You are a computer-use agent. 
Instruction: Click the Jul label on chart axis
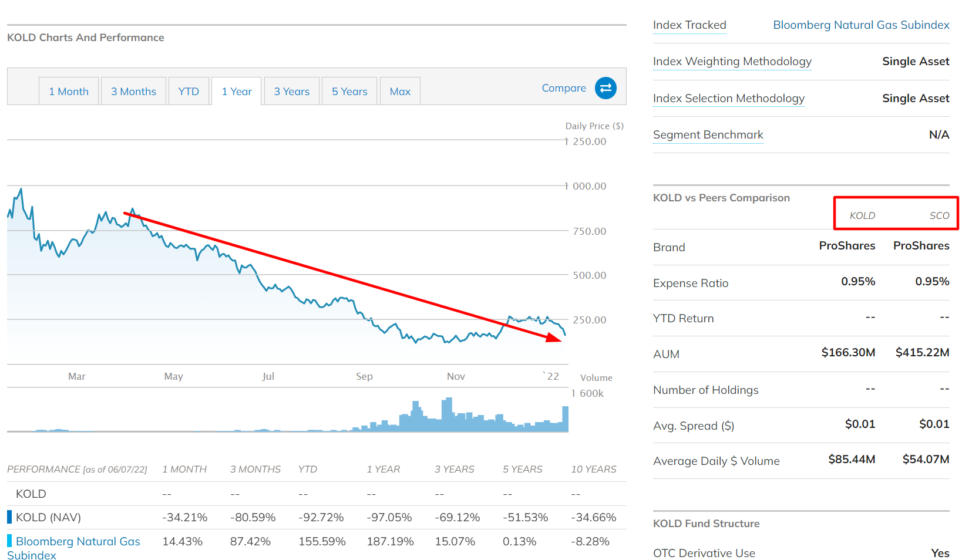coord(268,376)
